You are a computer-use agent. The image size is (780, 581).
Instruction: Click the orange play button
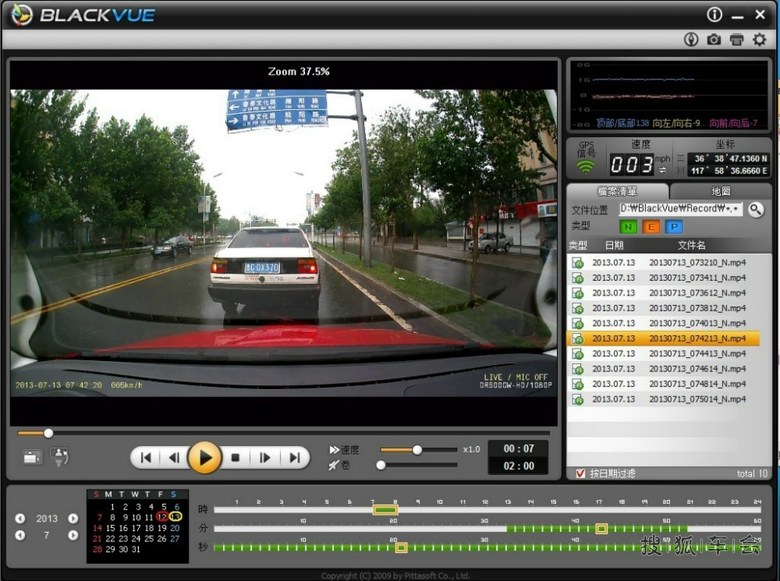point(204,458)
